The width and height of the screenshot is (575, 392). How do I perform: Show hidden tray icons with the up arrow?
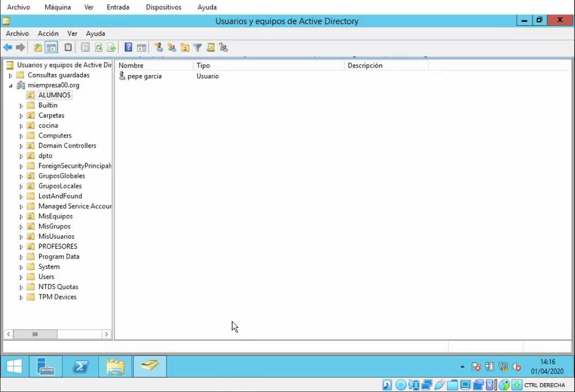[x=462, y=366]
